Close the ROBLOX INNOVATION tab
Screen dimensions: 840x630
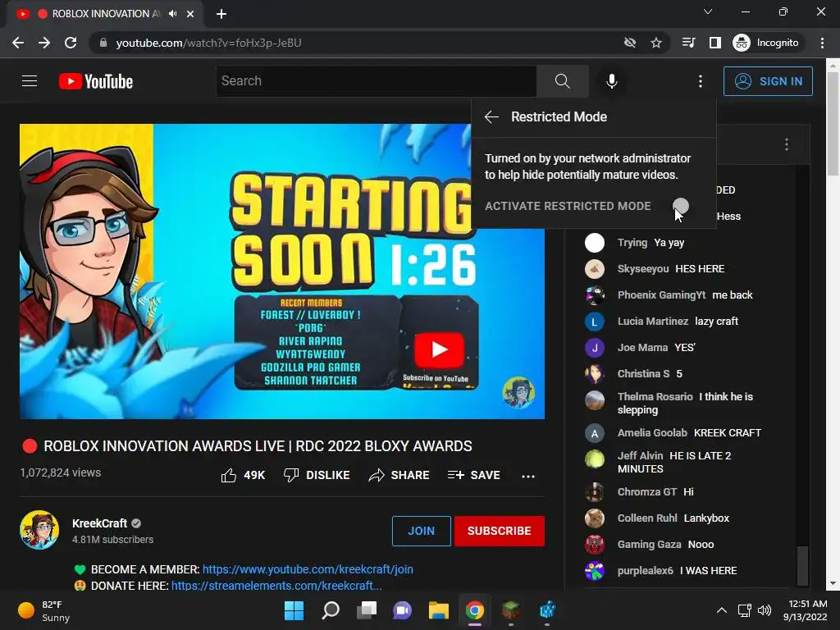(190, 14)
